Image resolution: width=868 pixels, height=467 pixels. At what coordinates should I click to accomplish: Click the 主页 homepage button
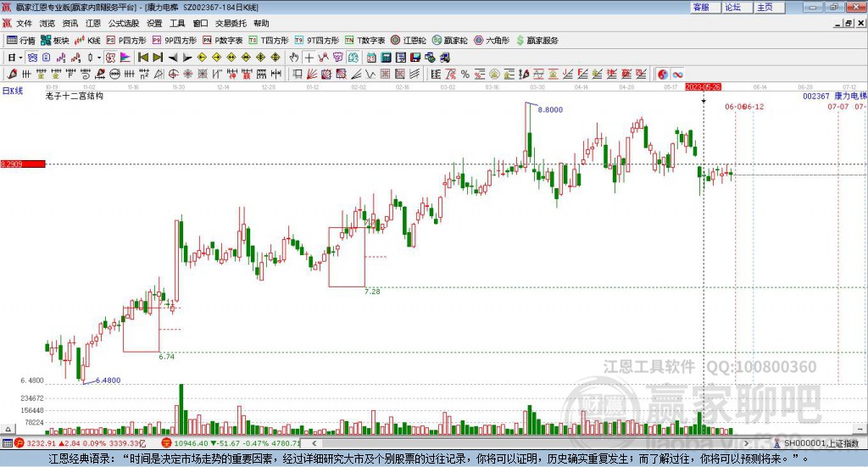coord(769,7)
